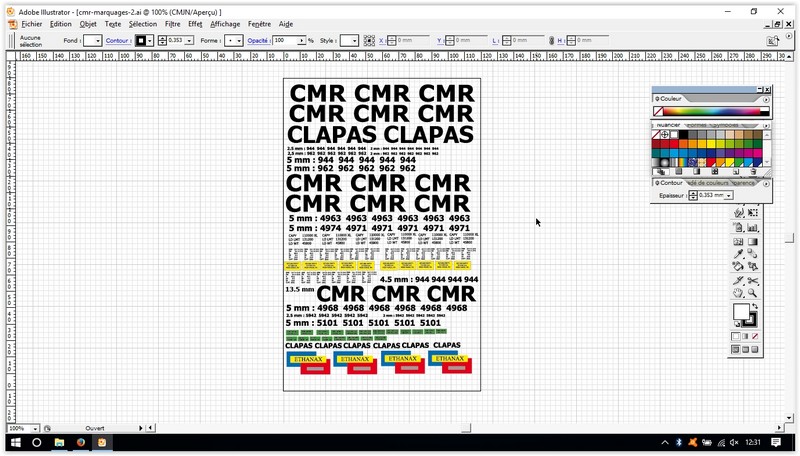Image resolution: width=800 pixels, height=456 pixels.
Task: Open the Effet menu
Action: (x=195, y=24)
